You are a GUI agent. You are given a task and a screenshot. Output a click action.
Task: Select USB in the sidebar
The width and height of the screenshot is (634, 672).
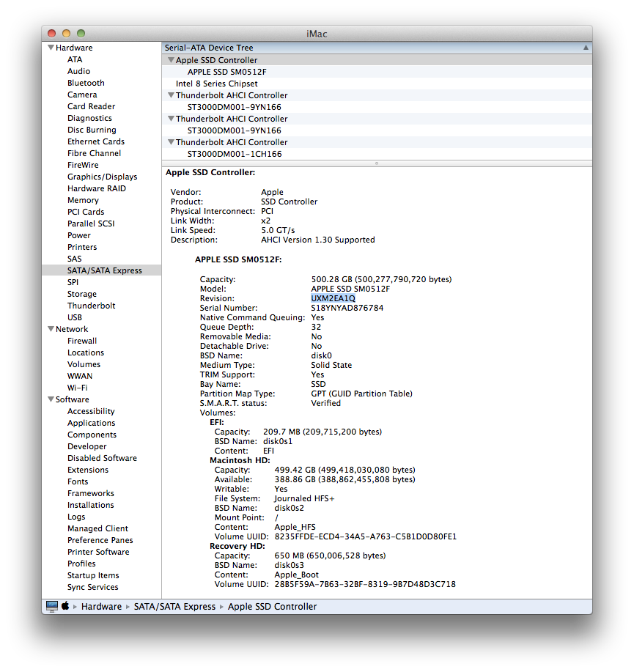(x=75, y=317)
